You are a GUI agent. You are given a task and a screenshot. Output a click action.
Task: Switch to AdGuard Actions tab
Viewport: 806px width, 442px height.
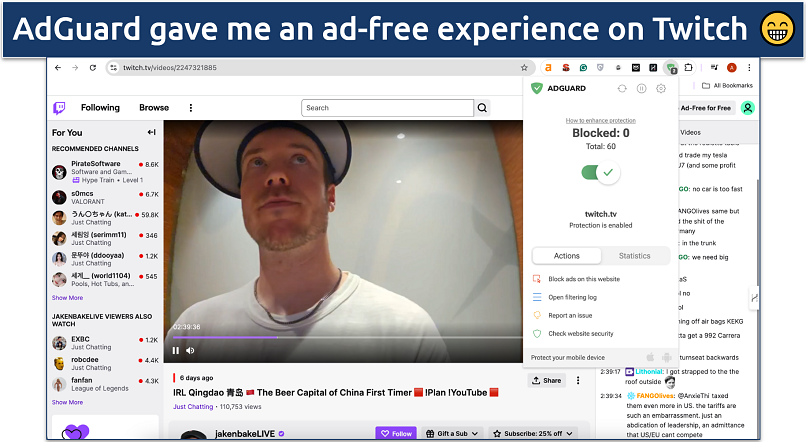point(566,256)
